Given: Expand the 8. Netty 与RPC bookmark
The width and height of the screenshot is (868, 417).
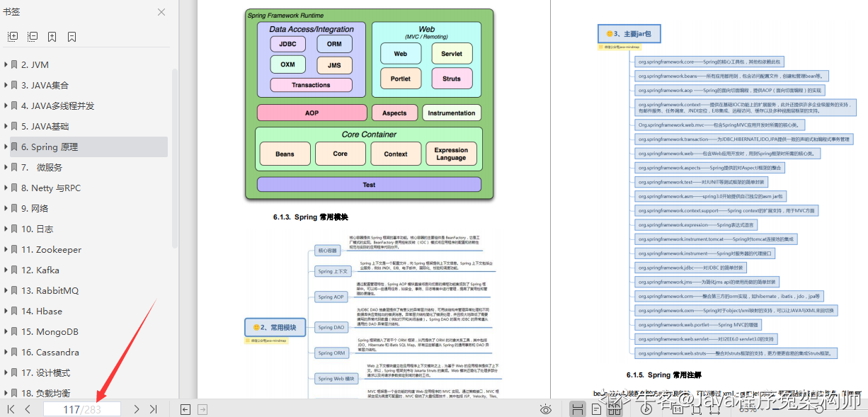Looking at the screenshot, I should (x=6, y=188).
